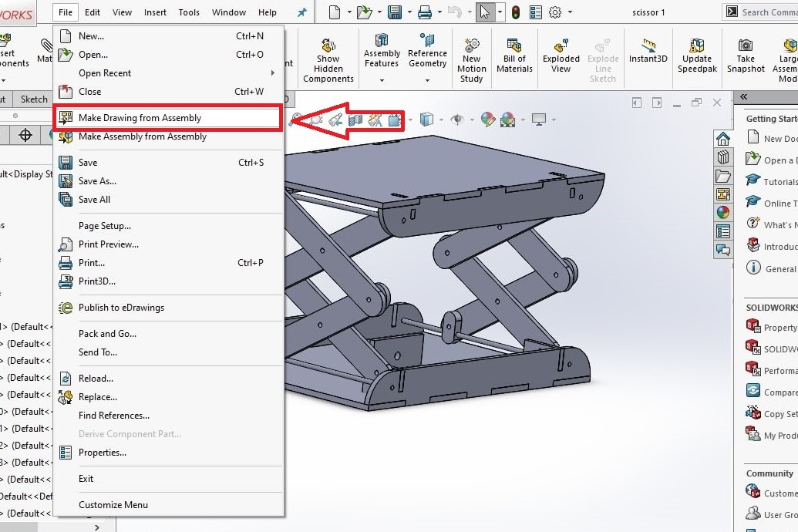
Task: Open the View menu
Action: 122,12
